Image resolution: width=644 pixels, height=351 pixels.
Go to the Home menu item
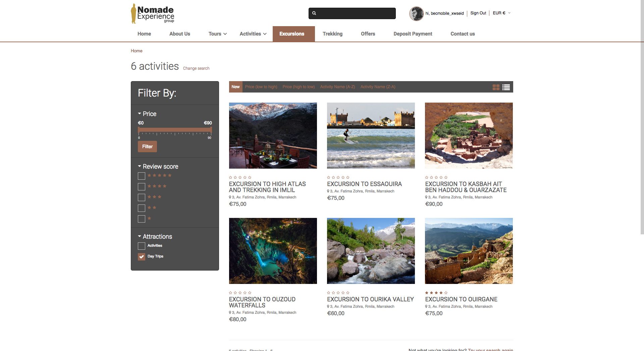(x=144, y=34)
